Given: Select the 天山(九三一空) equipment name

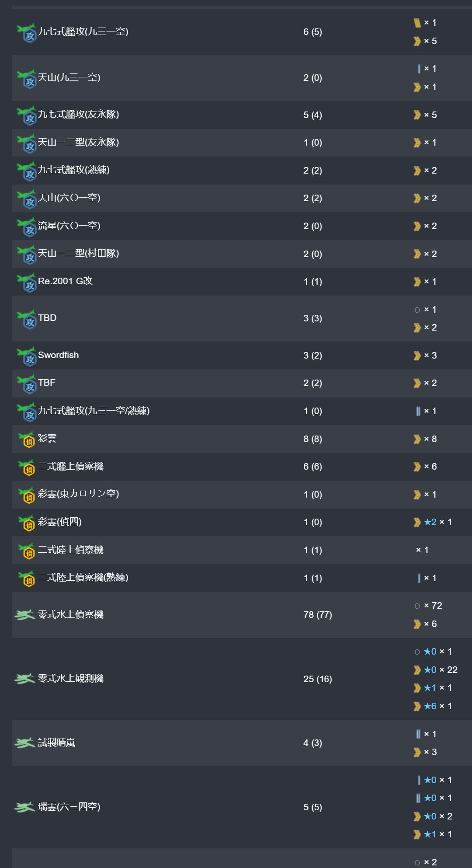Looking at the screenshot, I should [x=69, y=77].
